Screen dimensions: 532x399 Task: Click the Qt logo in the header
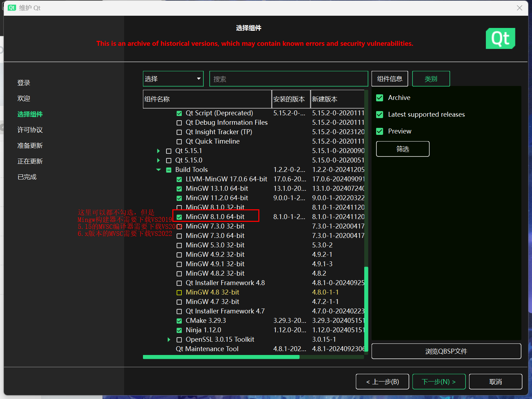[500, 38]
